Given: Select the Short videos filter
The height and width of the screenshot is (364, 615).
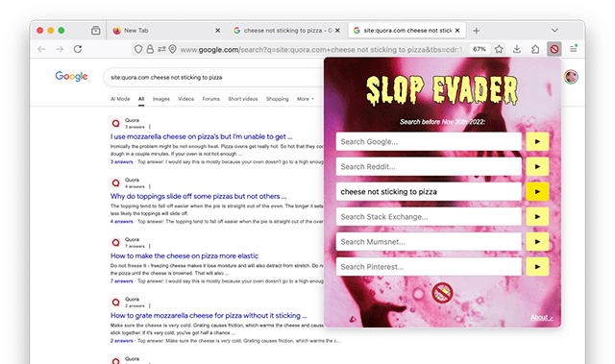Looking at the screenshot, I should (243, 99).
